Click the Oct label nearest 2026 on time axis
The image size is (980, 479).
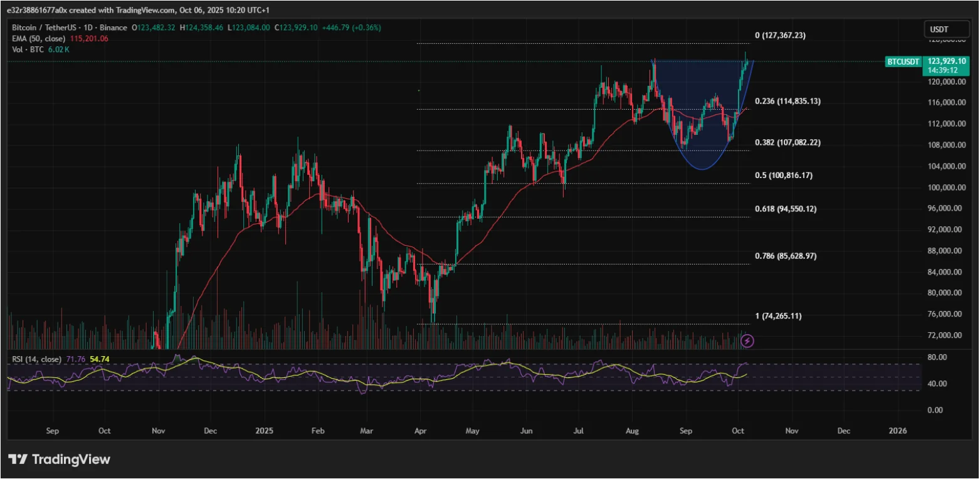pos(738,431)
